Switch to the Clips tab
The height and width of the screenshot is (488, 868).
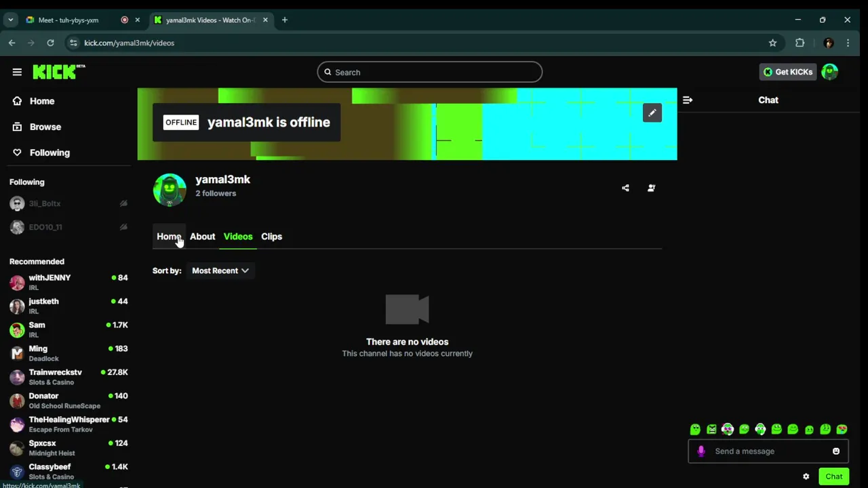point(271,237)
